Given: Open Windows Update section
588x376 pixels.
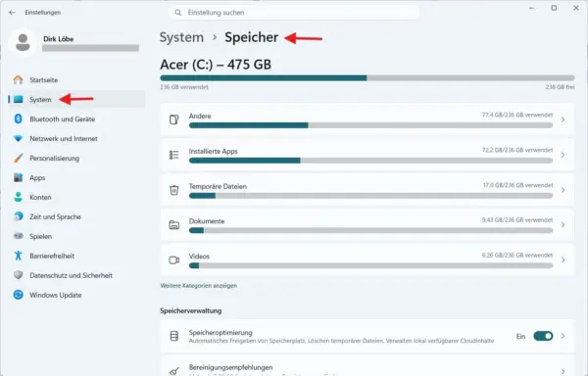Looking at the screenshot, I should pos(76,295).
